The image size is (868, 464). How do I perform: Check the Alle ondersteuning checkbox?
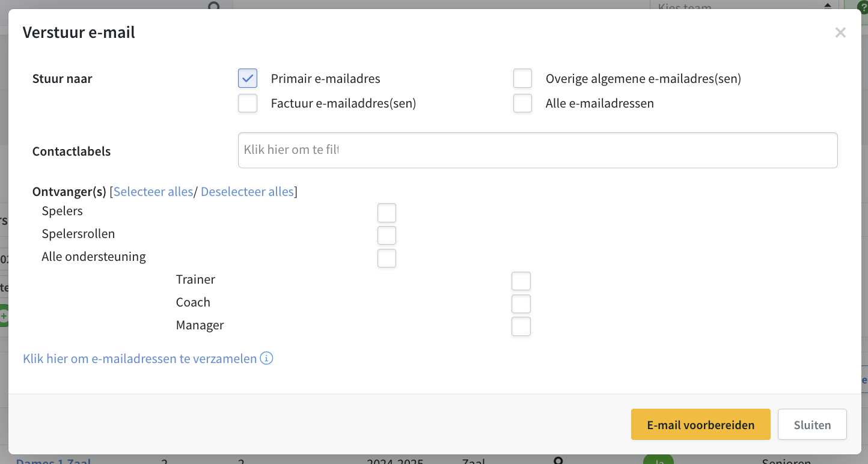pos(387,258)
